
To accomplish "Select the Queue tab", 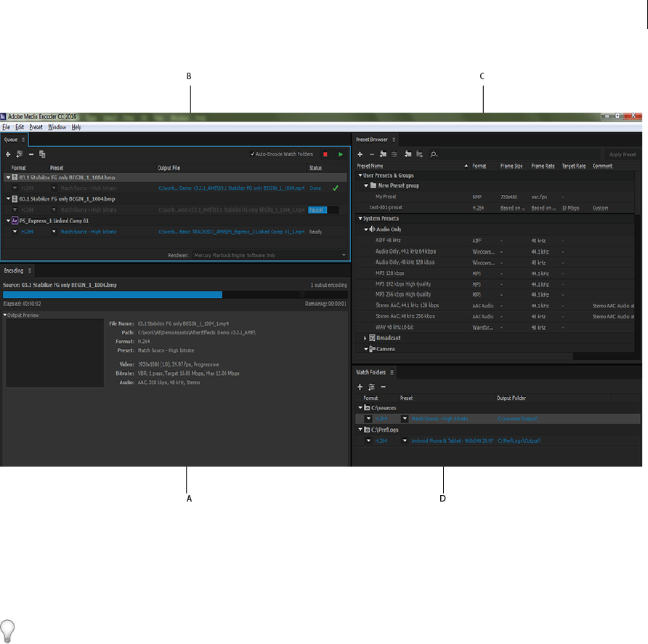I will pyautogui.click(x=11, y=140).
